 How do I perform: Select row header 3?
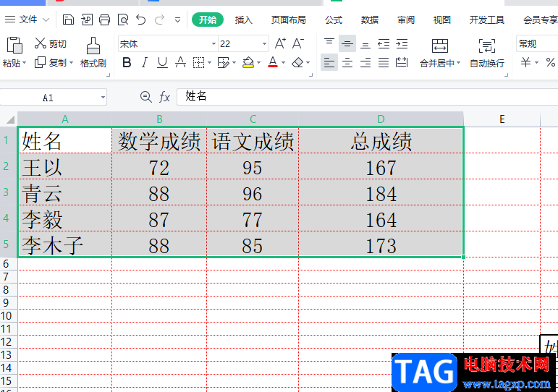click(x=8, y=192)
